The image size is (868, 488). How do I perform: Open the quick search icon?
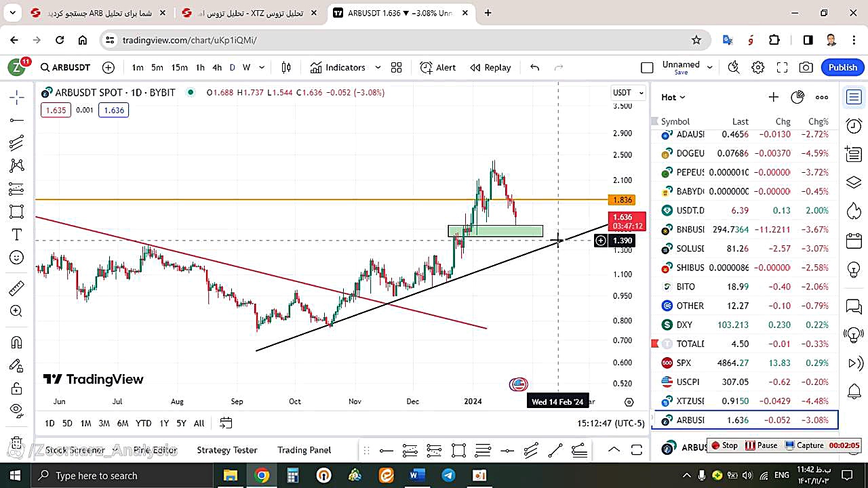tap(734, 67)
